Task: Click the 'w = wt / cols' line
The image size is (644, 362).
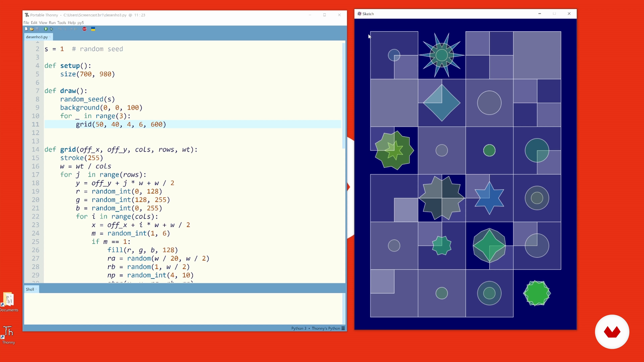Action: (86, 166)
